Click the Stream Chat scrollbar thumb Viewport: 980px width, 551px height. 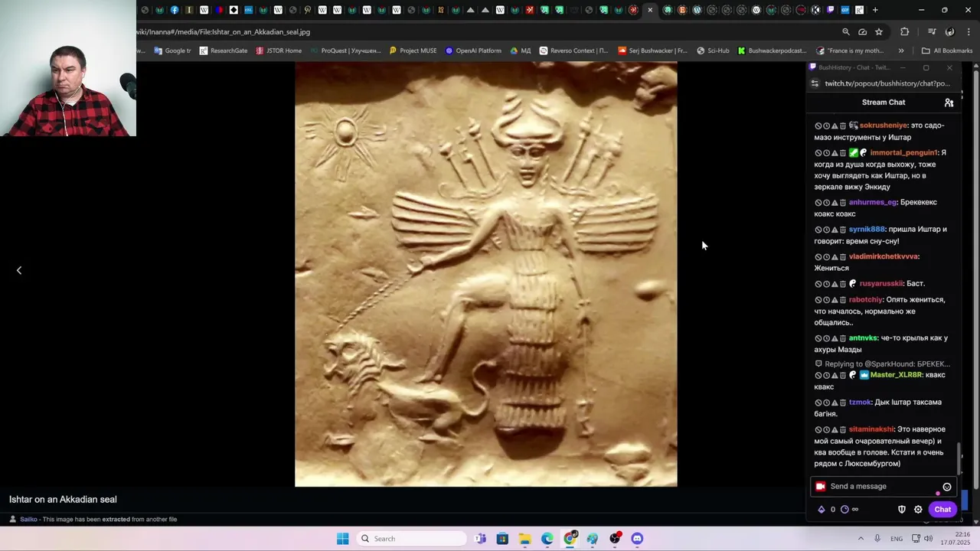point(959,458)
